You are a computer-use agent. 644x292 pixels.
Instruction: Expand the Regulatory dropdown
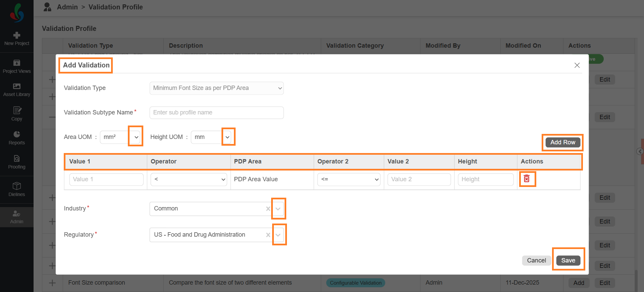coord(278,235)
